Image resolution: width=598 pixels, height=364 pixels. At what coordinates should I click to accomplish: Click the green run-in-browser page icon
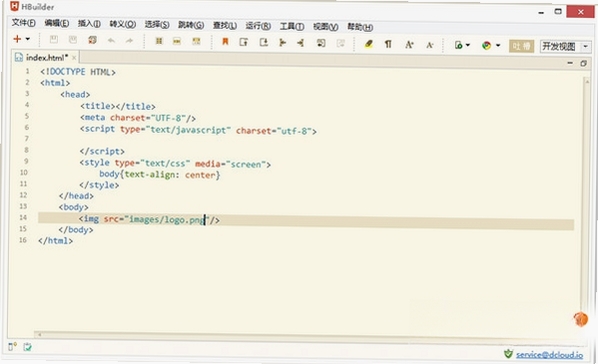pos(458,45)
